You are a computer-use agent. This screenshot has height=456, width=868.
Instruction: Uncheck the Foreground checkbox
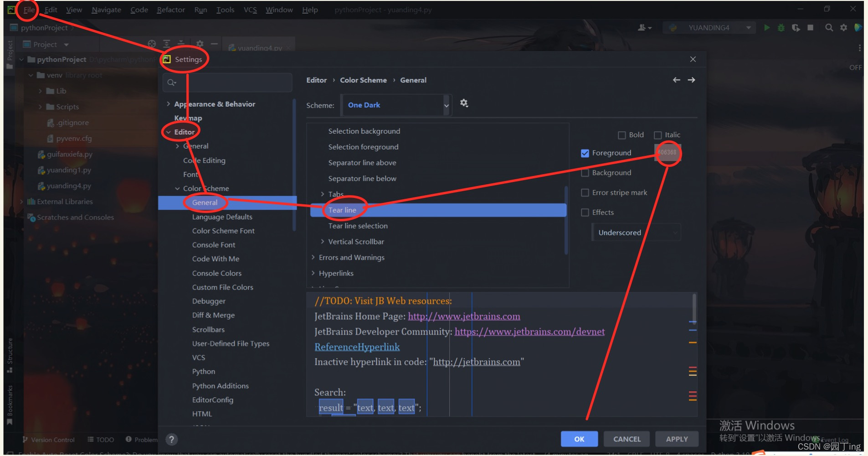[x=585, y=153]
